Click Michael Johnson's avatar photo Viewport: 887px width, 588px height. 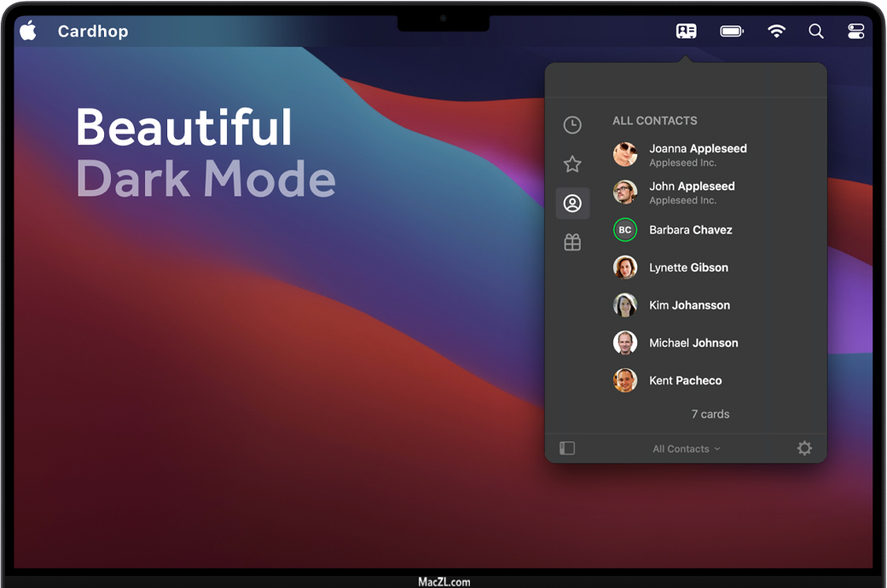[625, 343]
